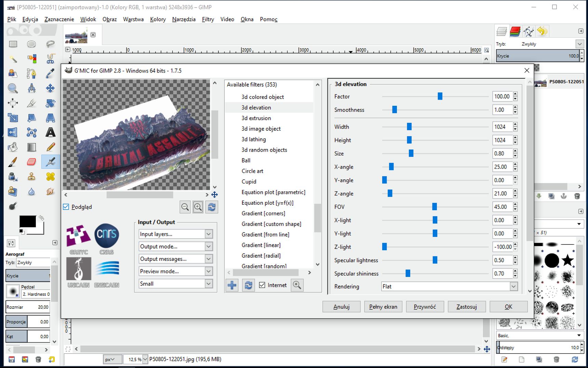This screenshot has height=368, width=588.
Task: Open the Undo History dock tab
Action: (x=542, y=31)
